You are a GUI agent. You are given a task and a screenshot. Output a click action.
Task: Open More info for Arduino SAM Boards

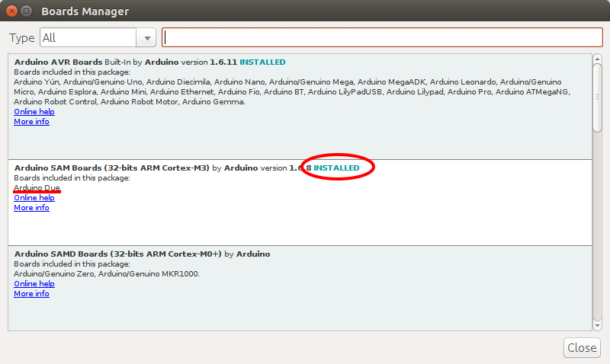point(31,208)
